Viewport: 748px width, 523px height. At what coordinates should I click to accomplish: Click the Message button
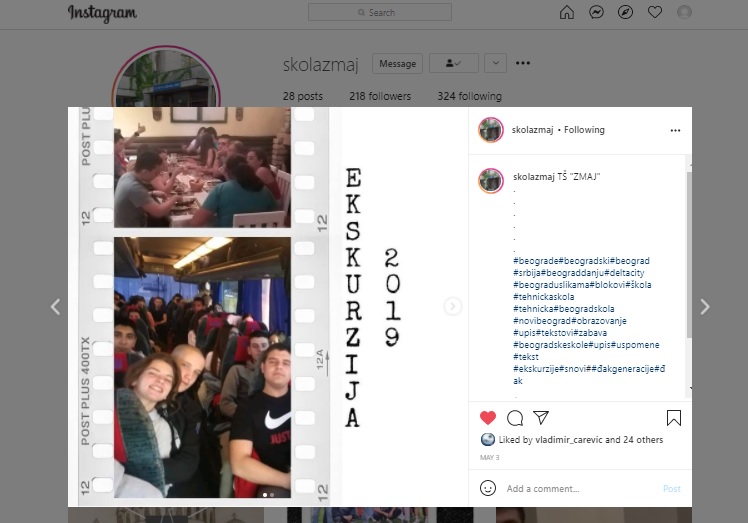click(x=397, y=63)
